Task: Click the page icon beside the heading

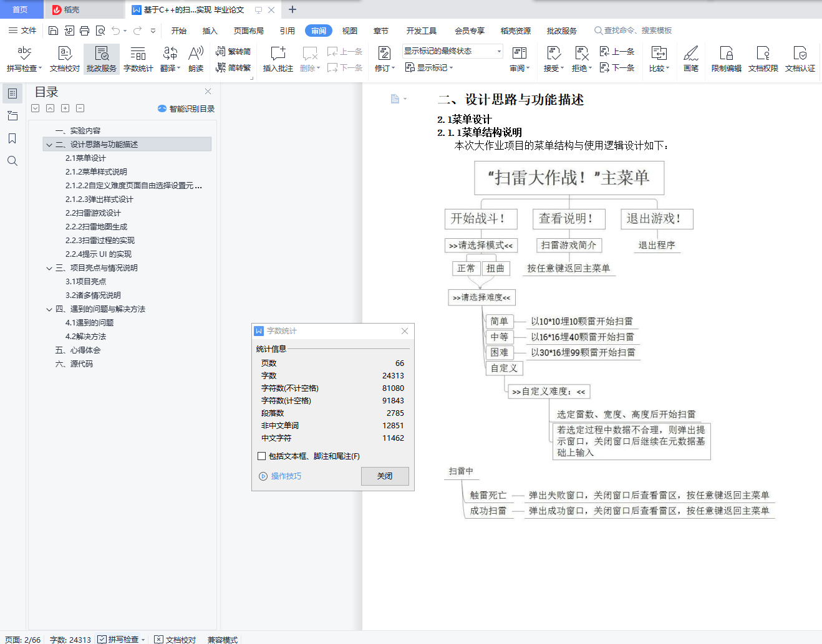Action: [395, 99]
